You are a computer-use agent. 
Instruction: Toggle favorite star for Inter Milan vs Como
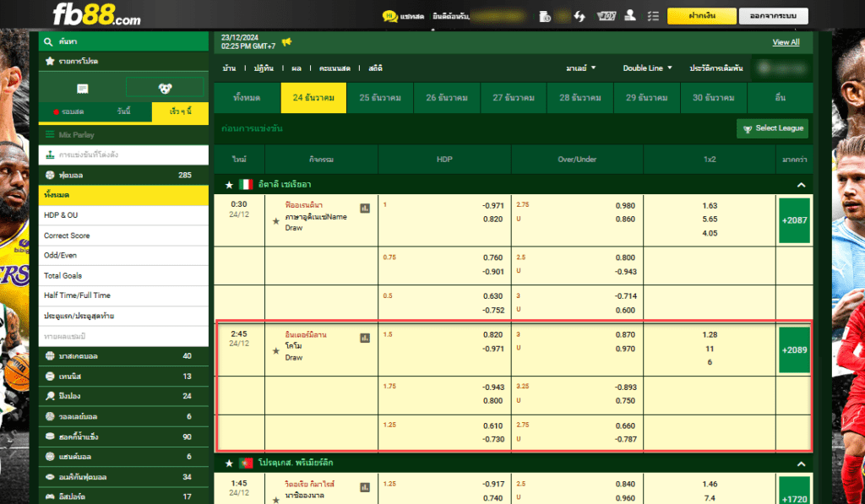[x=276, y=350]
